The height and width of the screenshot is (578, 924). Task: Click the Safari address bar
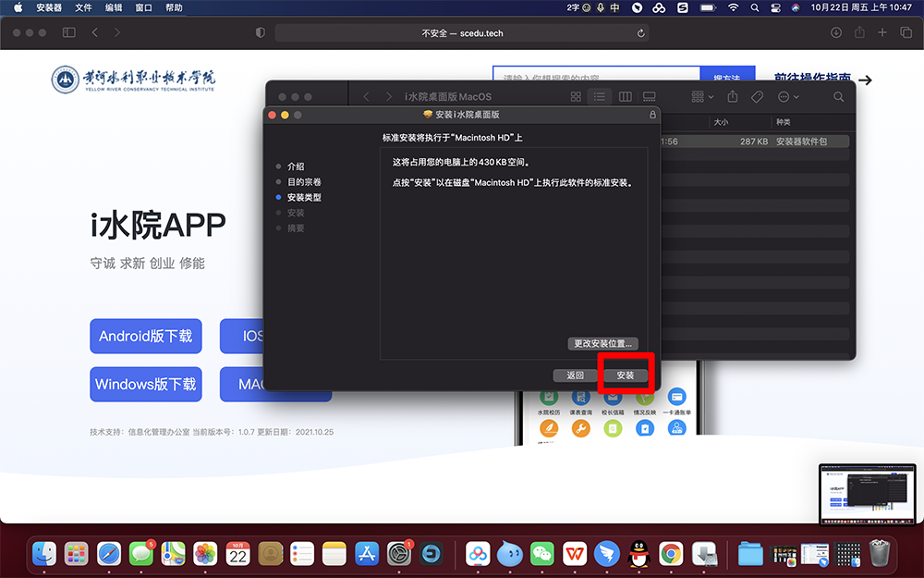pos(462,33)
